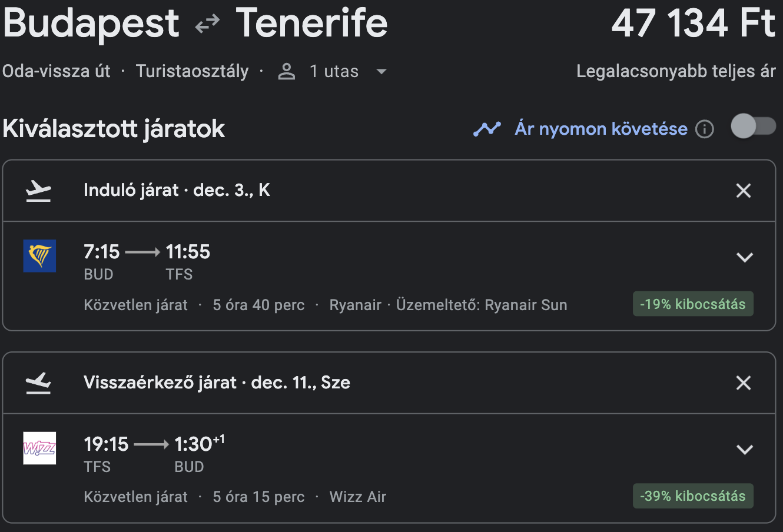Click the price tracking graph icon

[487, 129]
